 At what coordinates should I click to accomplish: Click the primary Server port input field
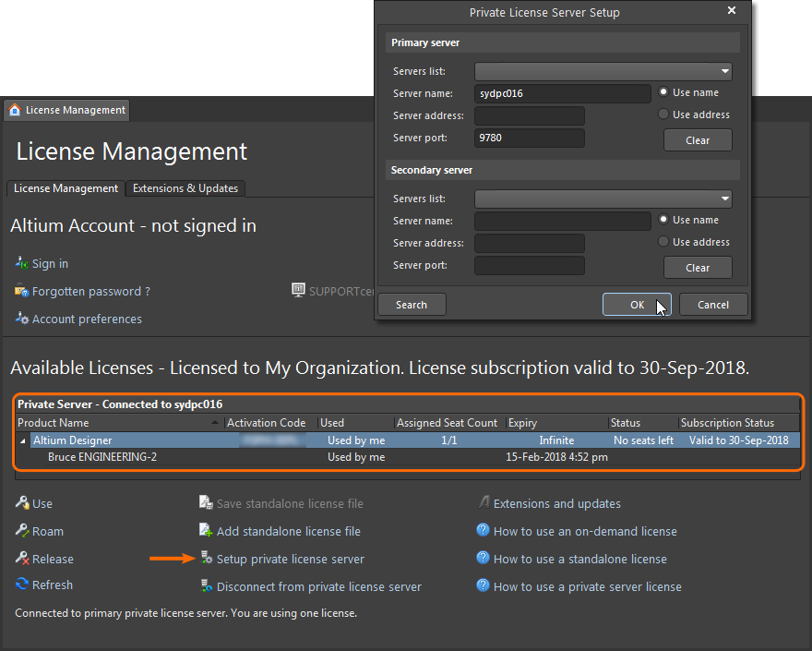530,138
